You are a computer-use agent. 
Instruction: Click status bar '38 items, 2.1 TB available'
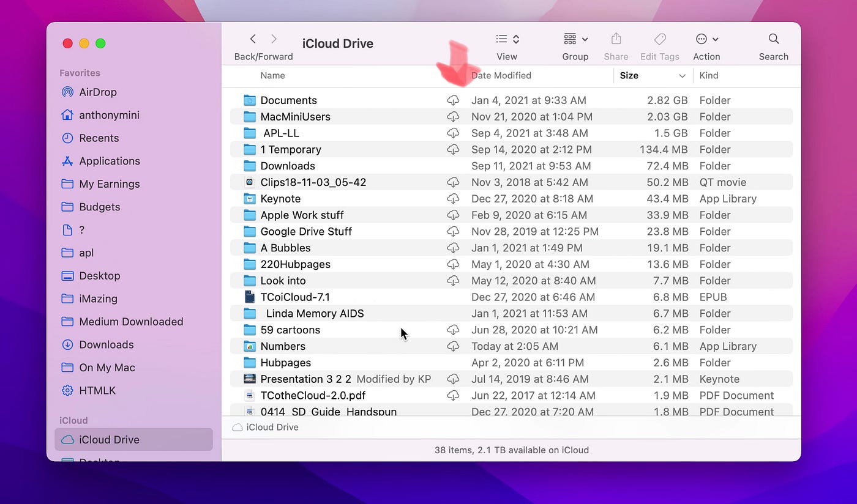pos(512,450)
